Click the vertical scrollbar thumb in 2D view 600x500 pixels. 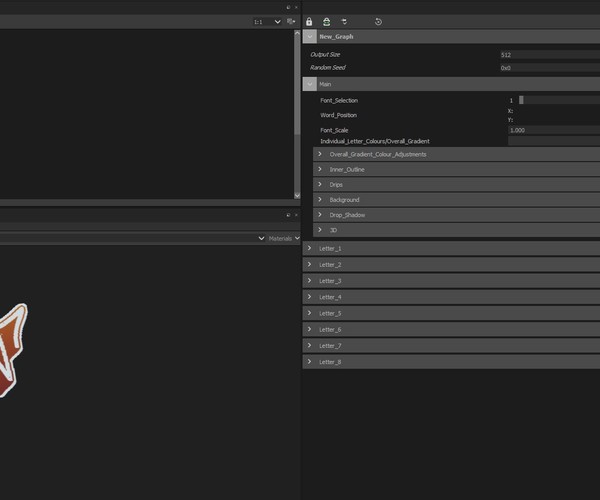click(297, 86)
